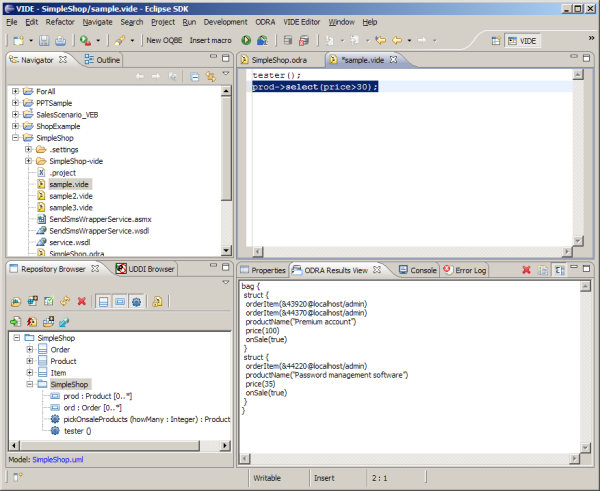Viewport: 600px width, 491px height.
Task: Select sample2.vide in Navigator
Action: click(71, 196)
